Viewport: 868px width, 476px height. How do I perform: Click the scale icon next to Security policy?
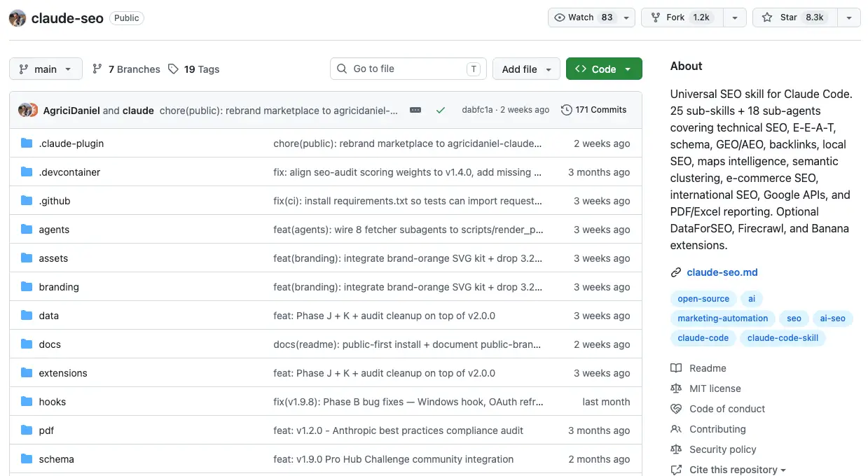tap(675, 449)
